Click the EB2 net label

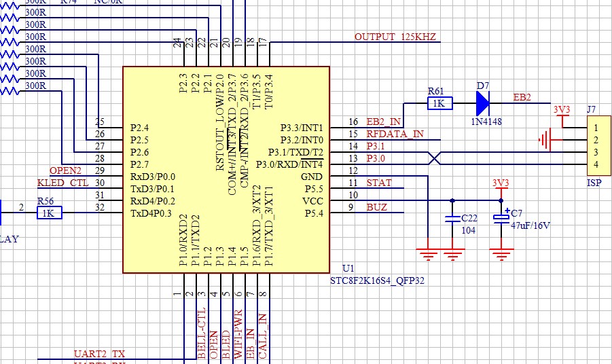(x=522, y=97)
